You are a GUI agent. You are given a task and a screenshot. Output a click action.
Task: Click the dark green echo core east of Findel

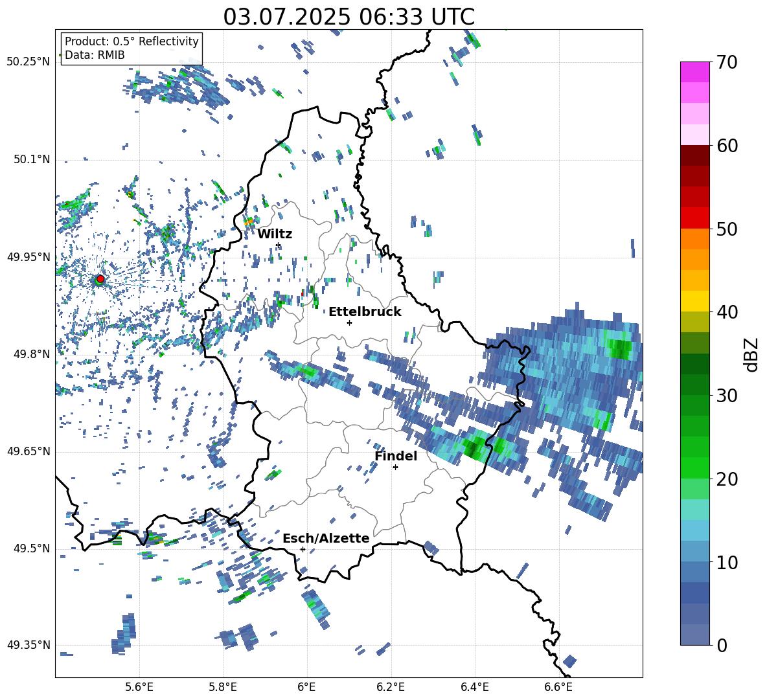click(x=475, y=447)
